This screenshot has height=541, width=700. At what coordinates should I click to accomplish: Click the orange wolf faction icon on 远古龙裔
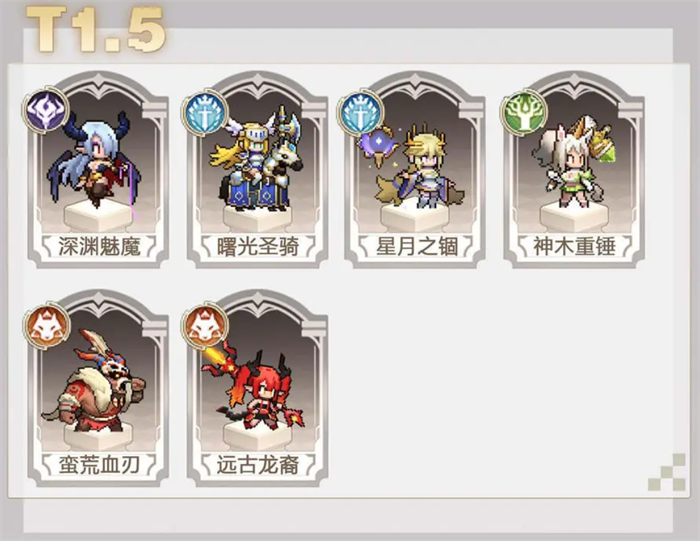pos(205,326)
